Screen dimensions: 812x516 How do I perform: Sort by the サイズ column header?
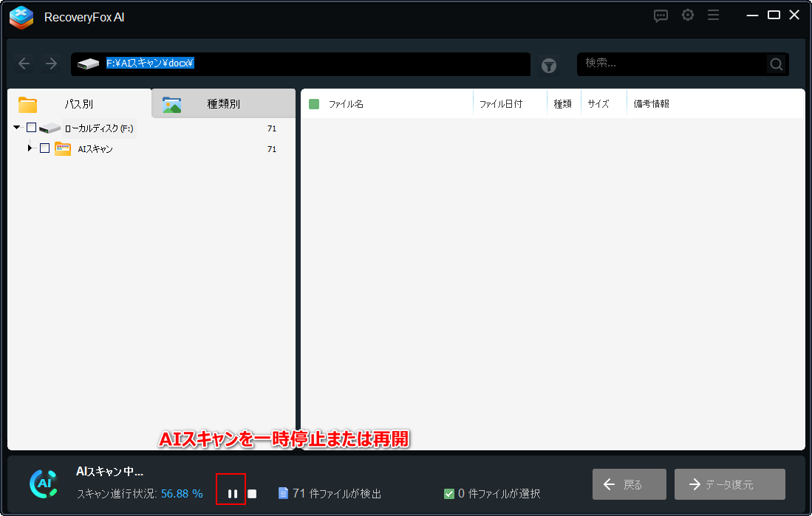coord(598,104)
